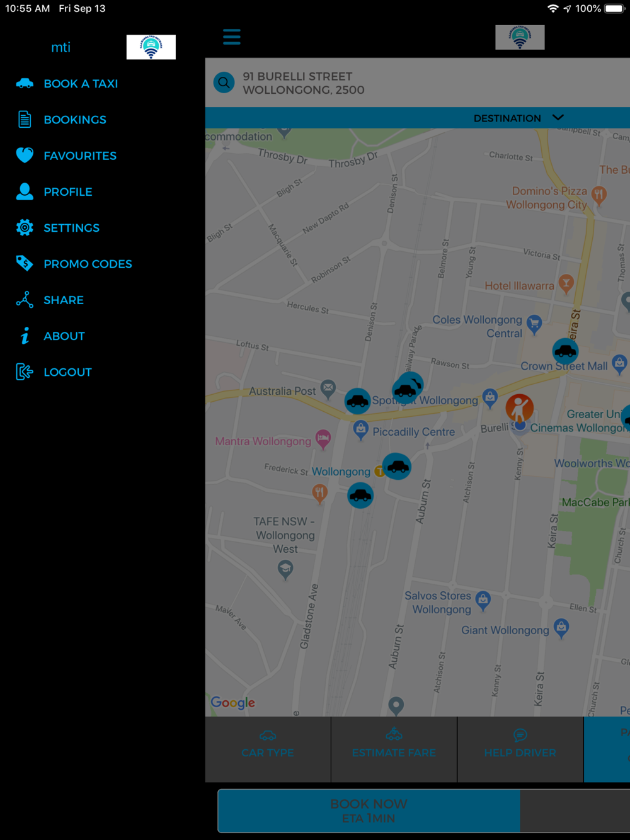Open the About menu entry
The width and height of the screenshot is (630, 840).
click(x=64, y=336)
